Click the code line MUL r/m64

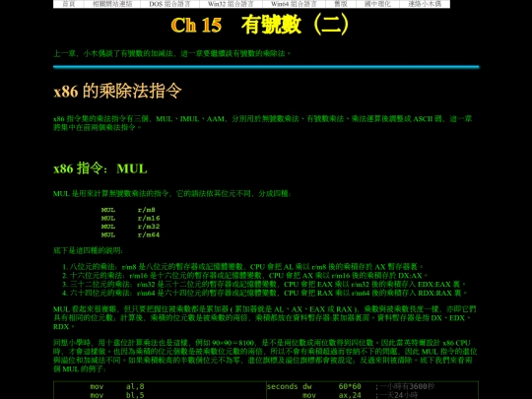click(x=131, y=234)
